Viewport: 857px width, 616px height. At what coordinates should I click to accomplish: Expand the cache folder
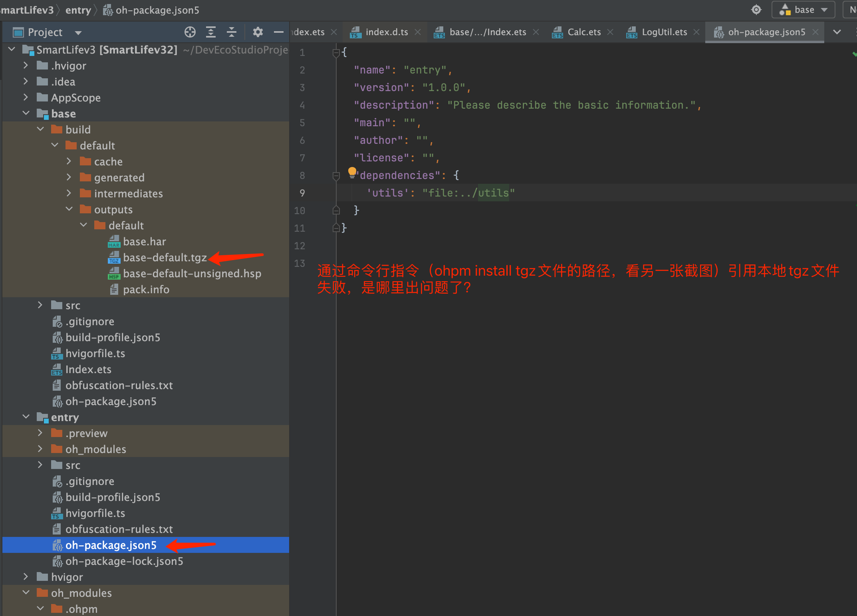(69, 161)
